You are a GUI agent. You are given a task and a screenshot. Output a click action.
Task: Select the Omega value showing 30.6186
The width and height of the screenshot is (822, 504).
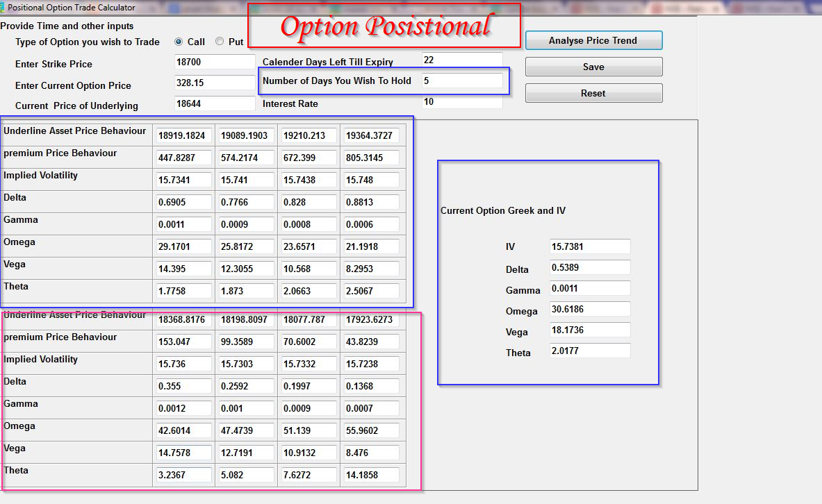coord(589,309)
